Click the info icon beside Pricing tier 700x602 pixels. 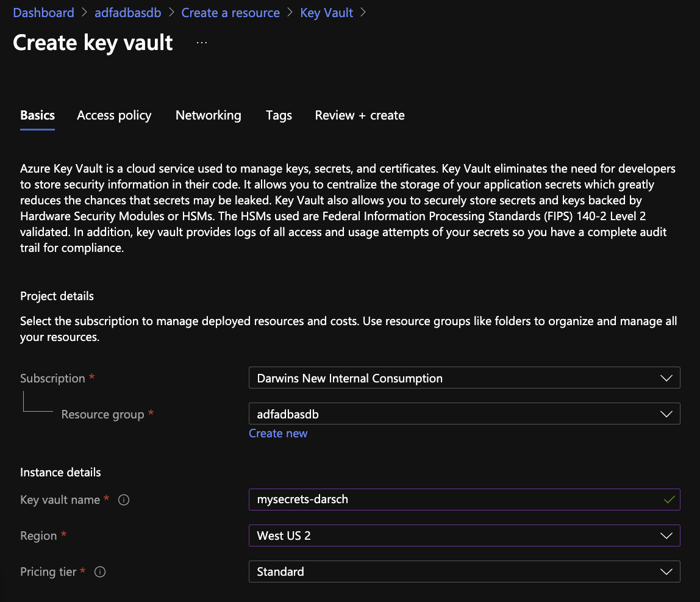click(100, 572)
